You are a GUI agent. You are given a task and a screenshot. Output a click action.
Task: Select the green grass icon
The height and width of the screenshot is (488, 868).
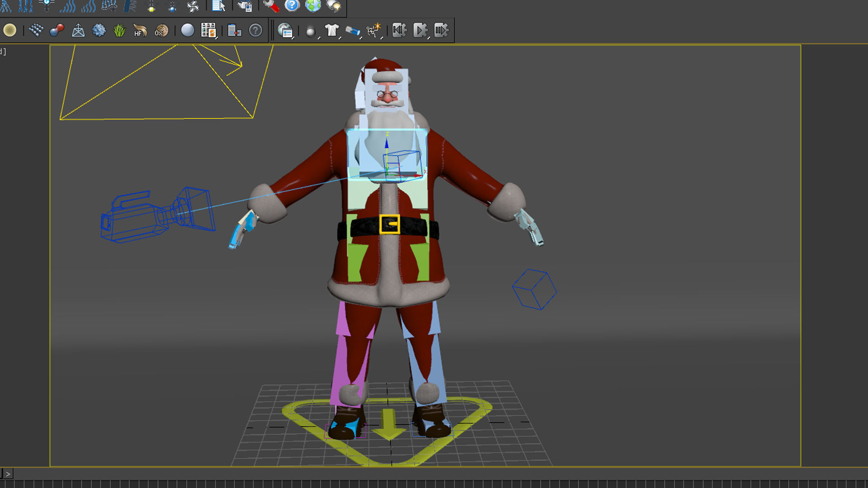point(119,30)
